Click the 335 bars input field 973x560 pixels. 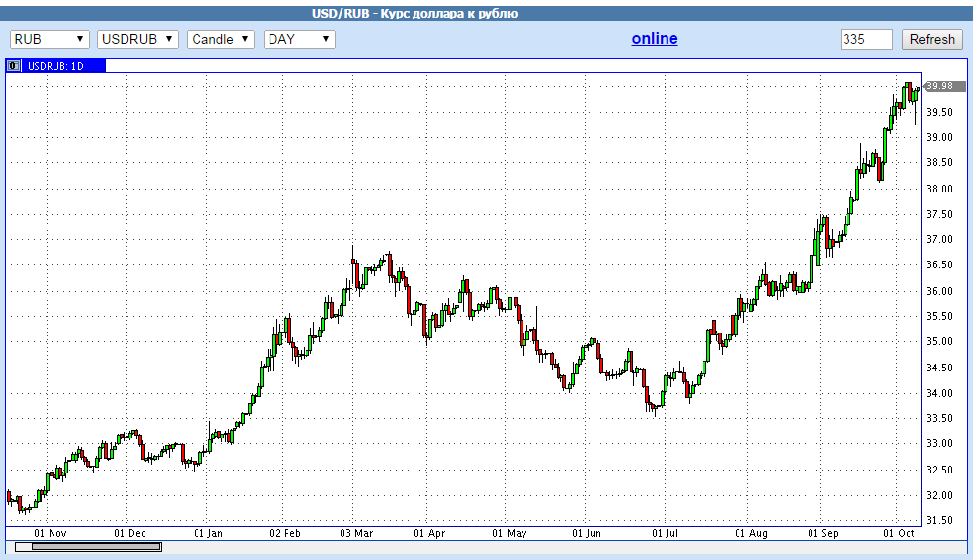click(x=866, y=39)
